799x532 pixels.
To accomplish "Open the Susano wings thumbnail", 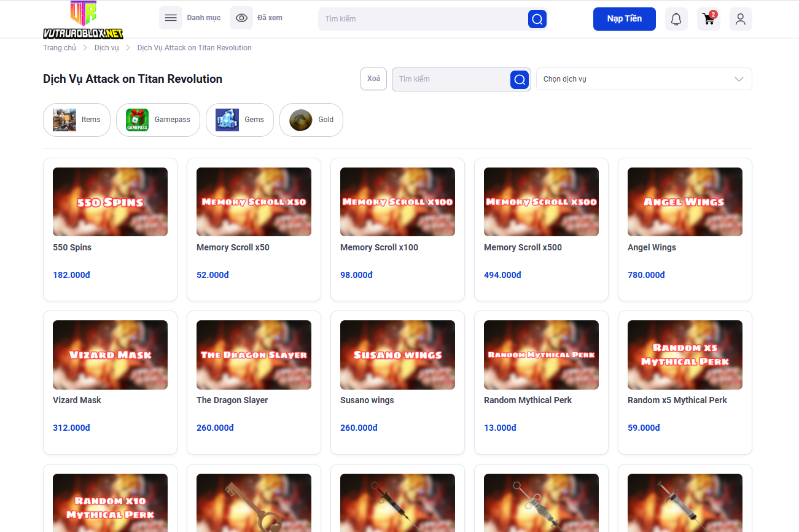I will [x=398, y=355].
